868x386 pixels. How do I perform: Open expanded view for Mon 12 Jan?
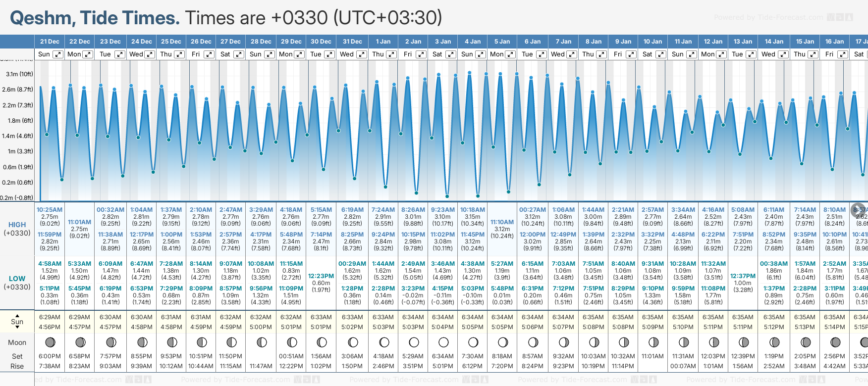click(721, 54)
